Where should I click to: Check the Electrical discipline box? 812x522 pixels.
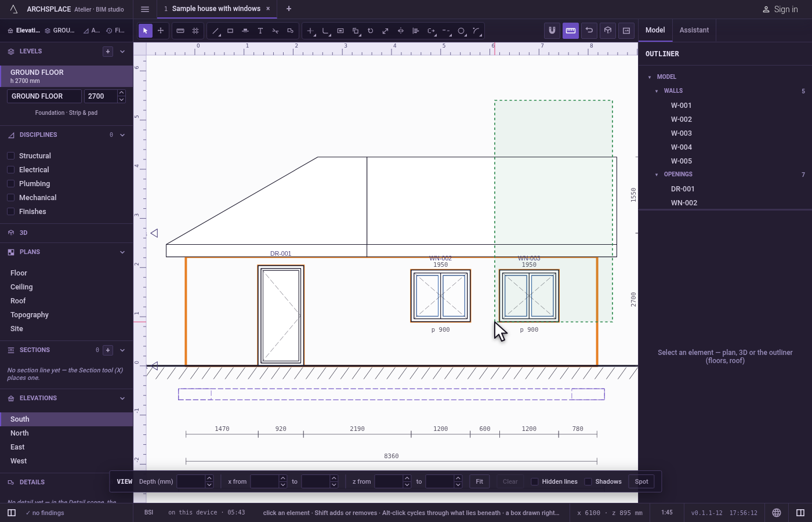point(10,170)
